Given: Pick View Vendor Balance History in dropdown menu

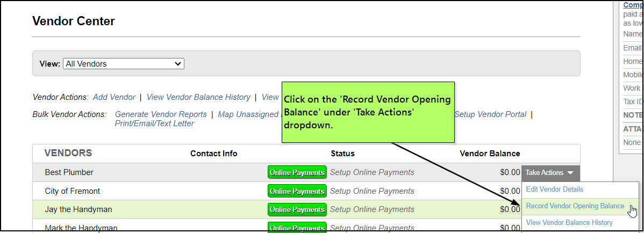Looking at the screenshot, I should [569, 223].
